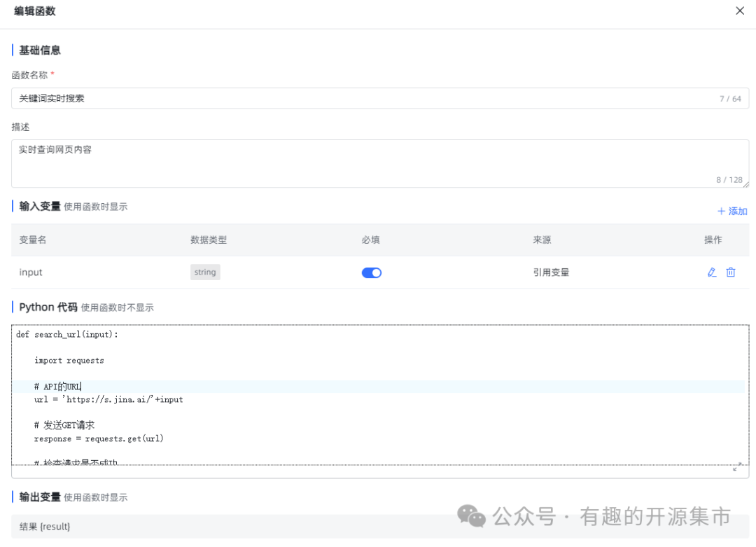The height and width of the screenshot is (547, 756).
Task: Click the string data type tag
Action: point(205,272)
